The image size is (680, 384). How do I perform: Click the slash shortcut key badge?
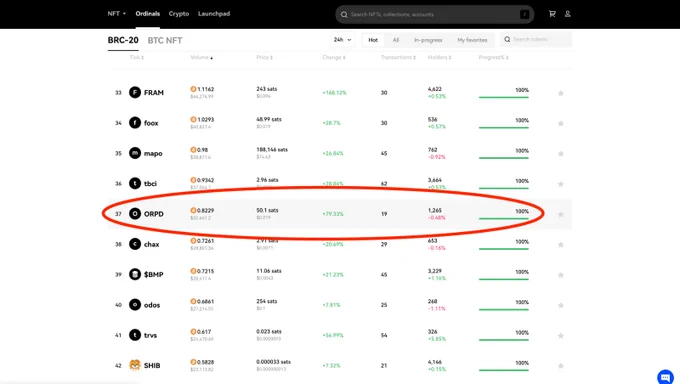[x=524, y=14]
